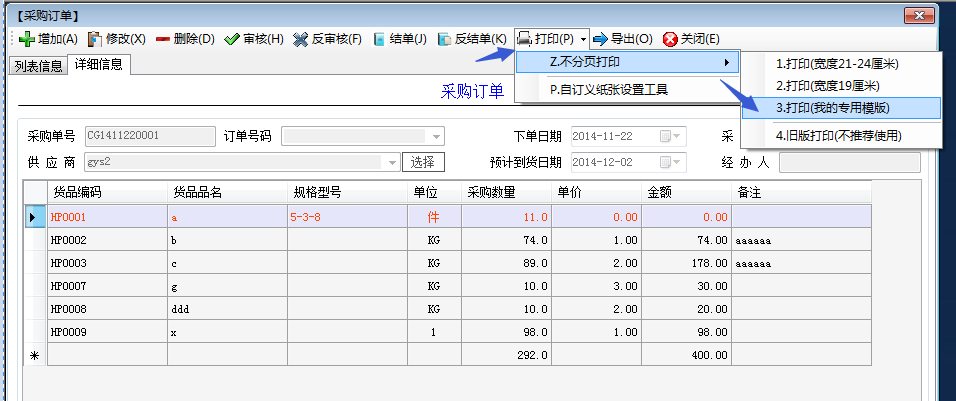
Task: Select 3.打印(我的专用模版) menu entry
Action: click(x=833, y=107)
